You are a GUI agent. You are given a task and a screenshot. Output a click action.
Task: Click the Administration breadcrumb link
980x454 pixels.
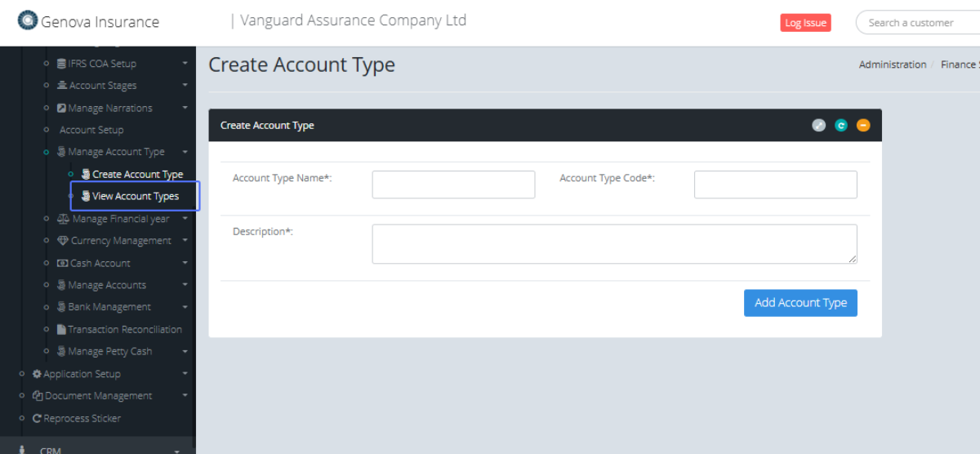[x=892, y=65]
